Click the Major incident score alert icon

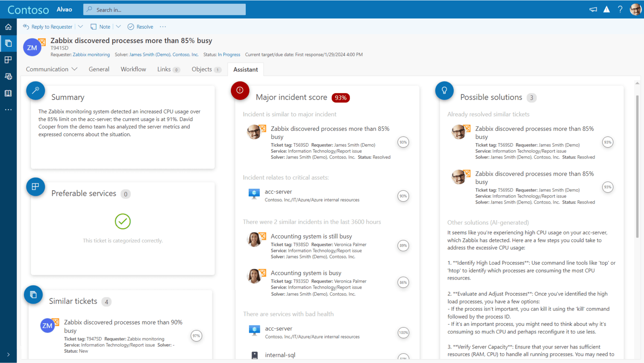click(240, 91)
